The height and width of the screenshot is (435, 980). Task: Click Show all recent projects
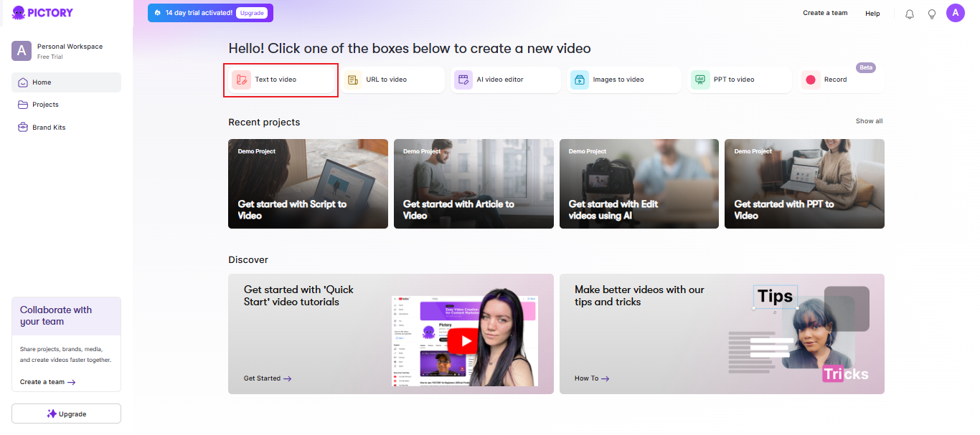869,121
